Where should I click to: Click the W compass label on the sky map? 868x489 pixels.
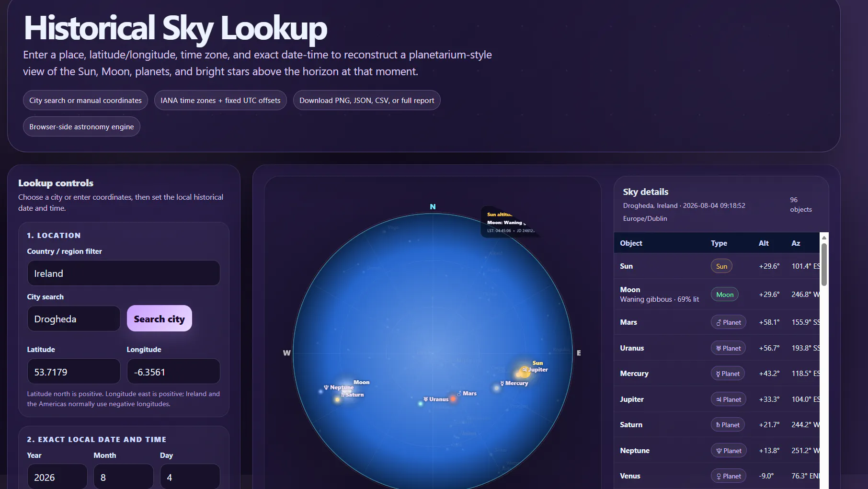[x=287, y=353]
